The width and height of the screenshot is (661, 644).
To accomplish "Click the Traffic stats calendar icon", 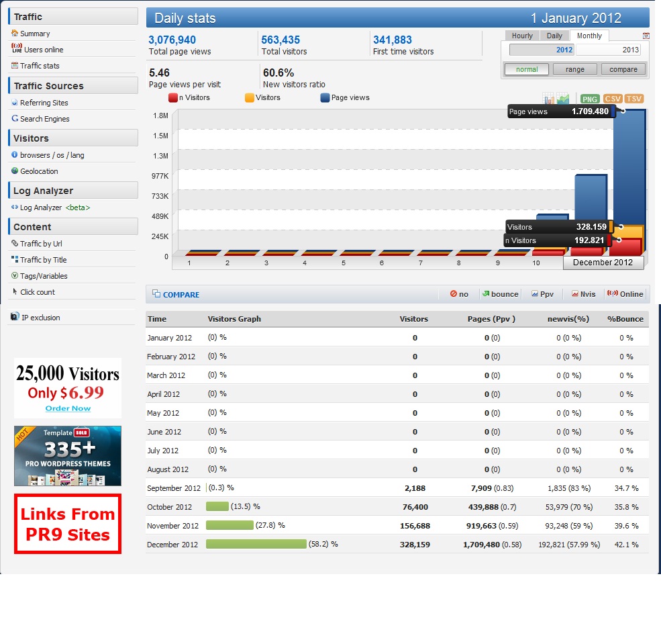I will click(15, 65).
